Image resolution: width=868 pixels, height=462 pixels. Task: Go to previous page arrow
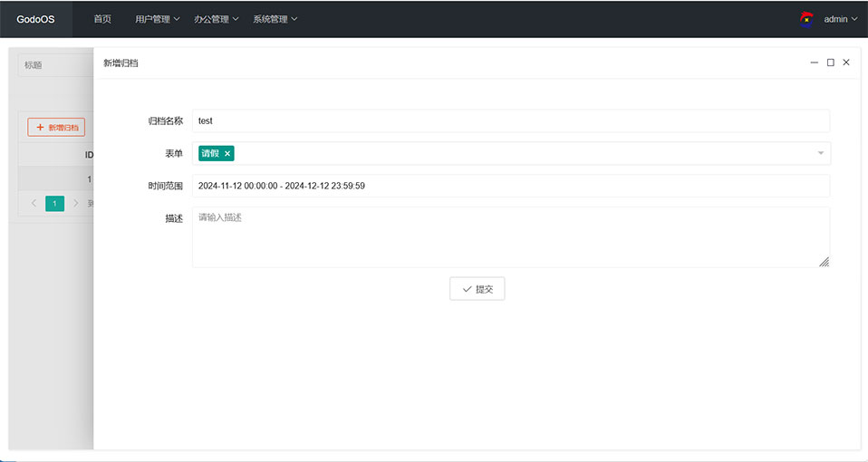(34, 204)
